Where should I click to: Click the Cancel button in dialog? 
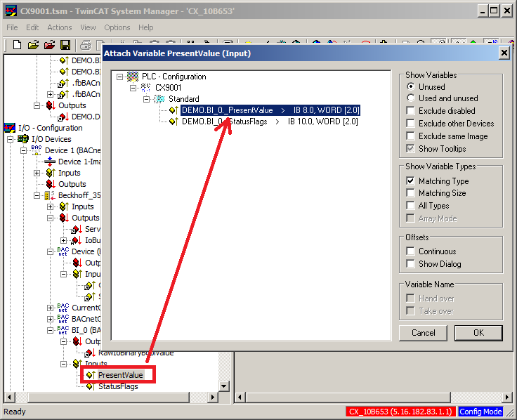[x=423, y=333]
